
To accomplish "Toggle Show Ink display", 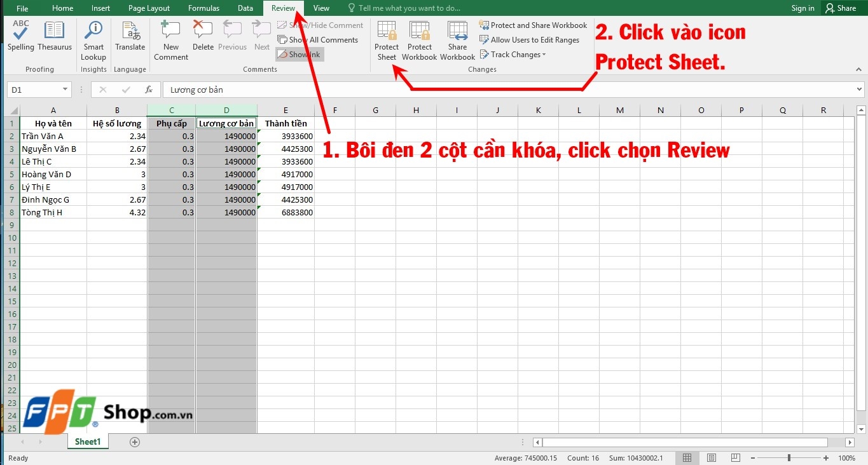I will click(x=299, y=54).
